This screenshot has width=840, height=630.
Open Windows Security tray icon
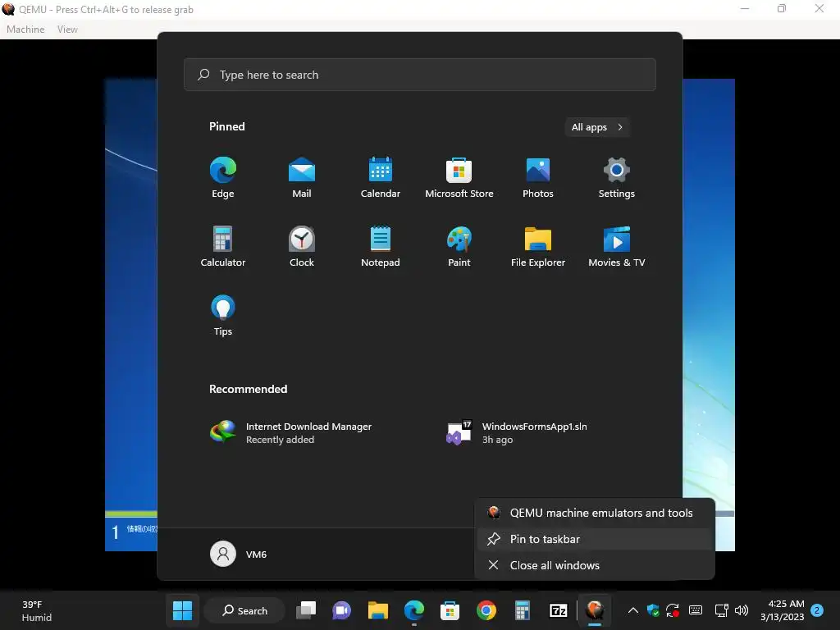pos(653,610)
